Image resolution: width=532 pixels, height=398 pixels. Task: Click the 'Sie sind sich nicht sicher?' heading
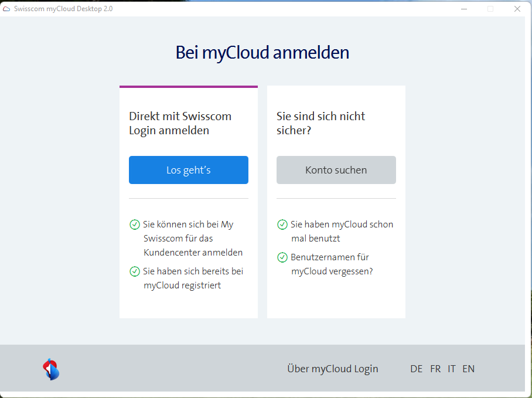(x=320, y=123)
